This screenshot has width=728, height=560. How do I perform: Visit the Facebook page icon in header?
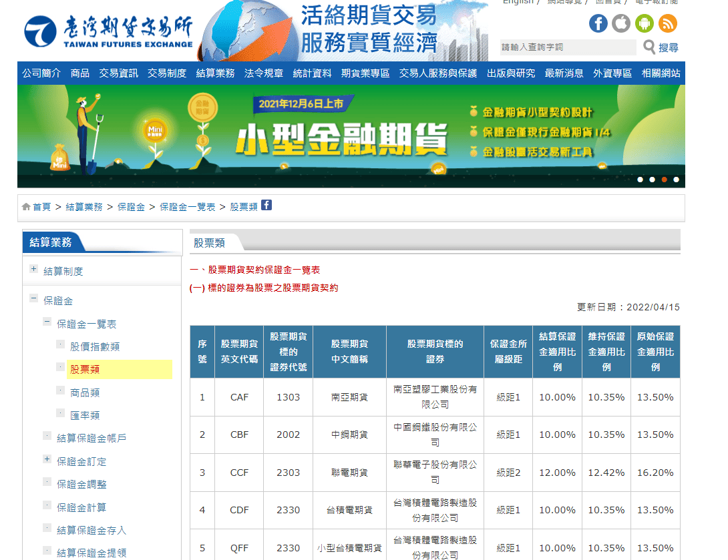coord(598,23)
